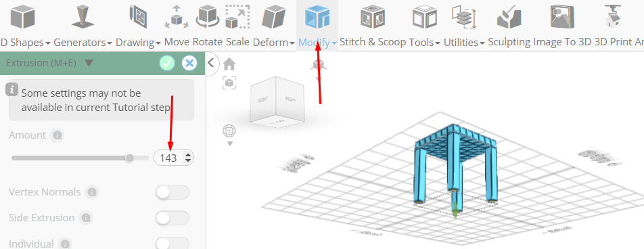The image size is (644, 249).
Task: Confirm extrusion with the green checkmark
Action: point(167,64)
